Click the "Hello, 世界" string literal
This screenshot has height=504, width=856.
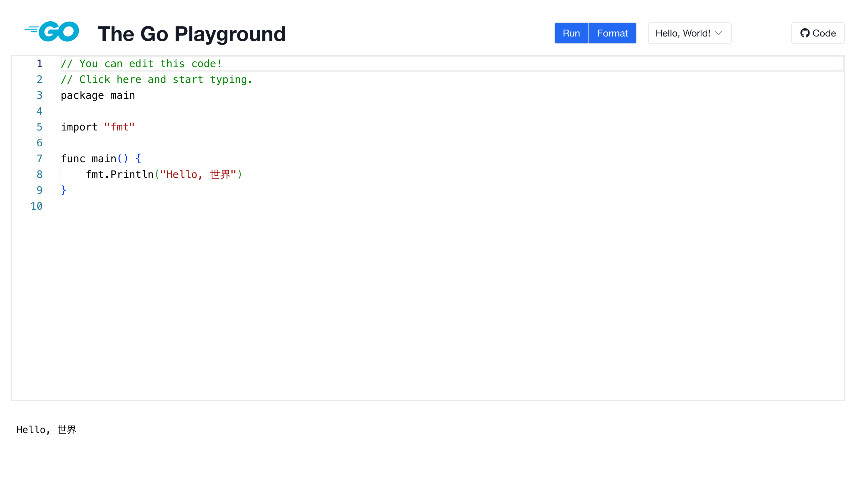click(x=198, y=175)
